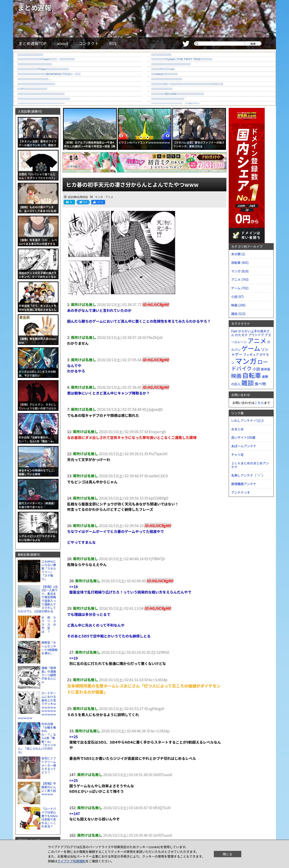Open the アニメ category tag under title
Viewport: 289px width, 868px height.
coord(109,197)
